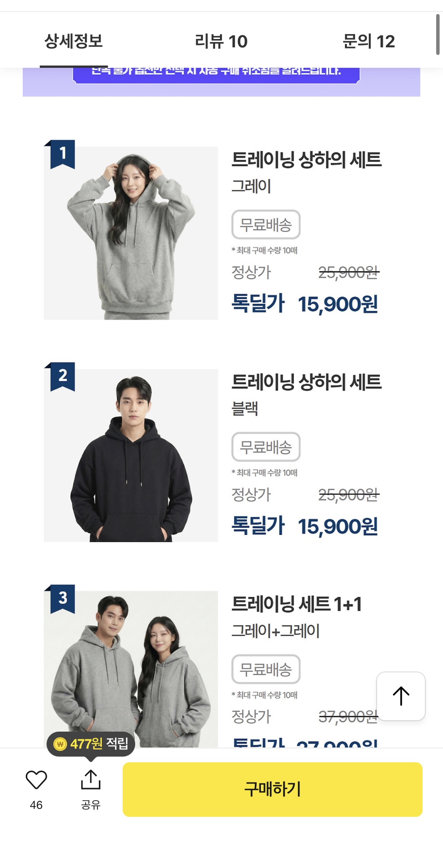Viewport: 443px width, 868px height.
Task: Tap the heart wishlist icon
Action: coord(36,780)
